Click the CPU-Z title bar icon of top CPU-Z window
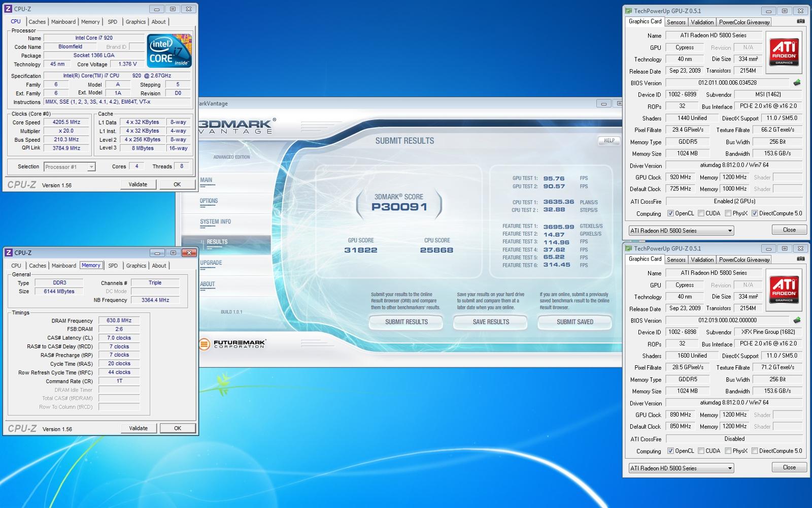This screenshot has width=812, height=508. [9, 9]
